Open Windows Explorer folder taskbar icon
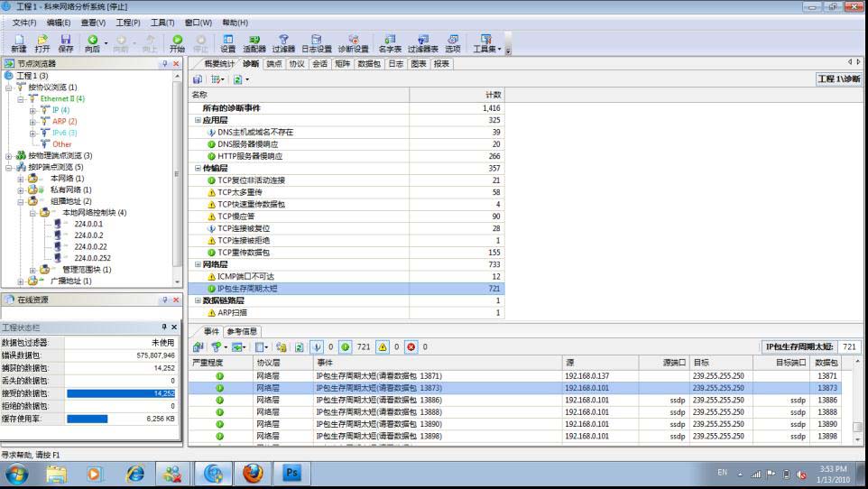868x489 pixels. [x=57, y=474]
